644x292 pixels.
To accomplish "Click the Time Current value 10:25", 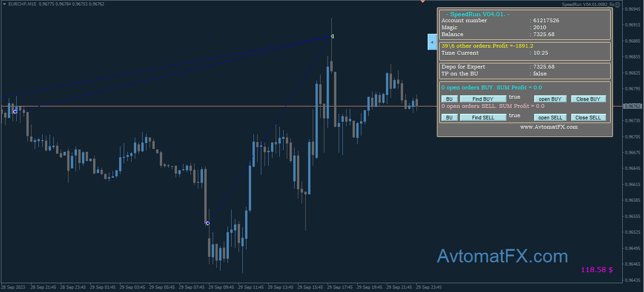I will coord(541,52).
